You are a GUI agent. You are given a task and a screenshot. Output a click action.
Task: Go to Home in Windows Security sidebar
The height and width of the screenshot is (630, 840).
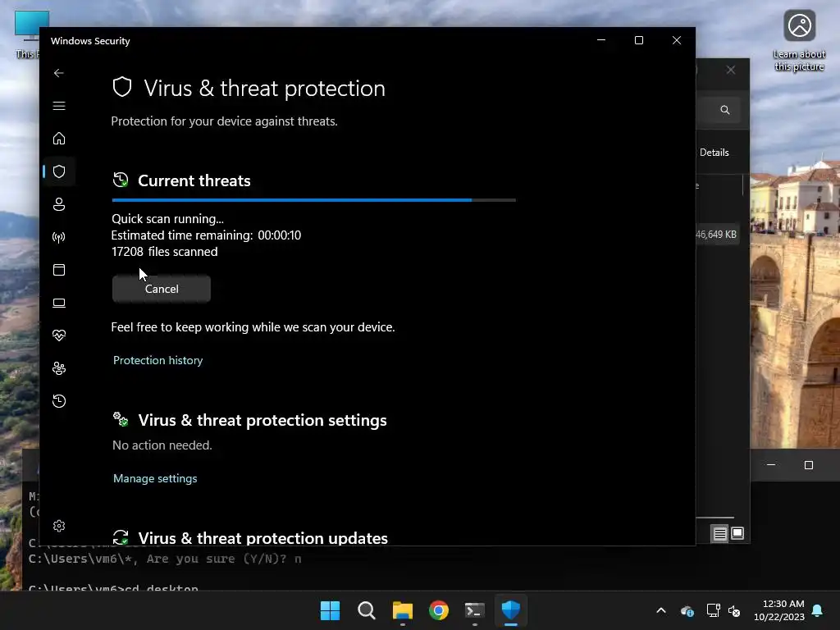[x=59, y=139]
